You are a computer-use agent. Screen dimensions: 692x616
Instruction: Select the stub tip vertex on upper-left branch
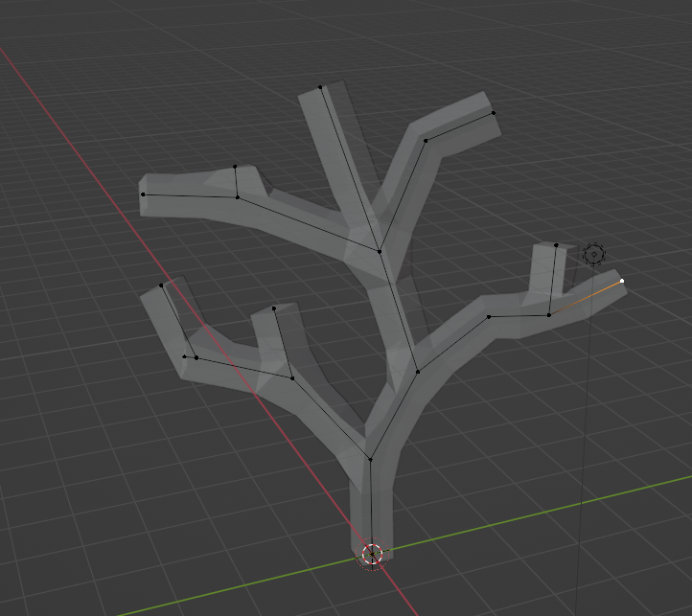pyautogui.click(x=235, y=167)
